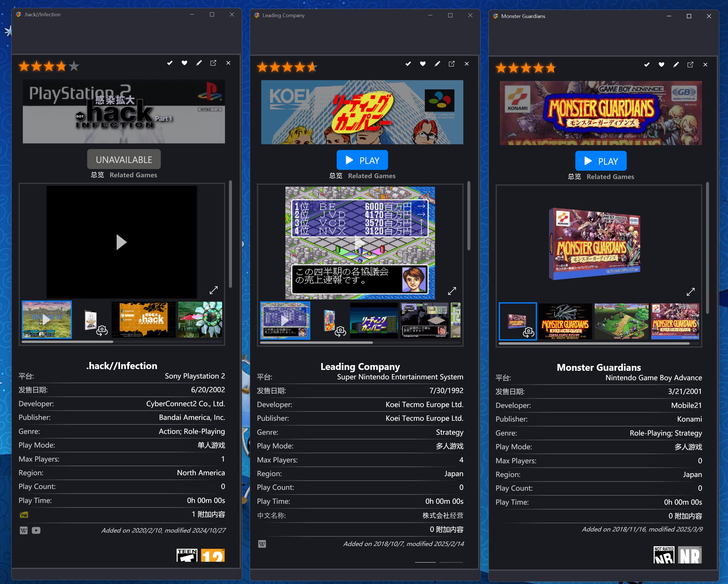Expand .hack//Infection media to fullscreen
This screenshot has width=728, height=584.
(214, 290)
